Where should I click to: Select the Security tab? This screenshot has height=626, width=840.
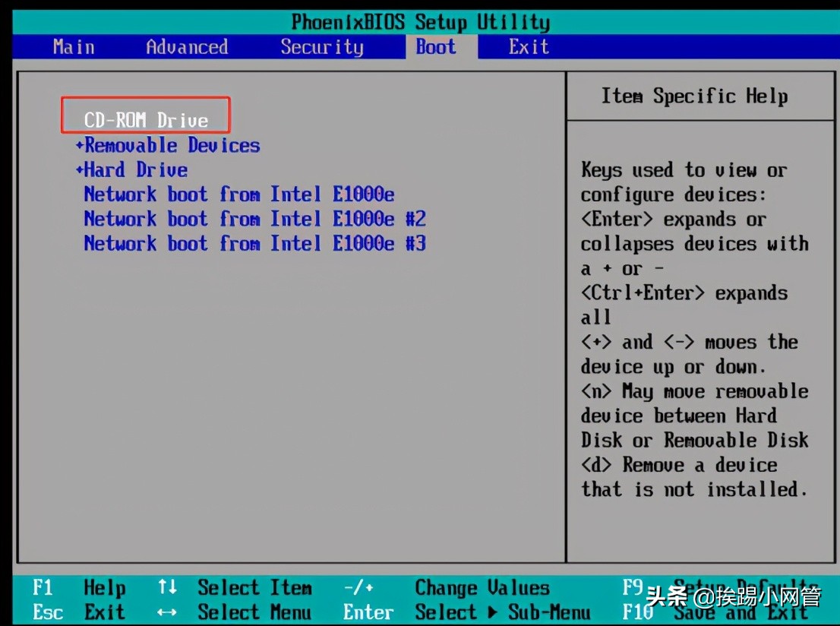coord(321,46)
